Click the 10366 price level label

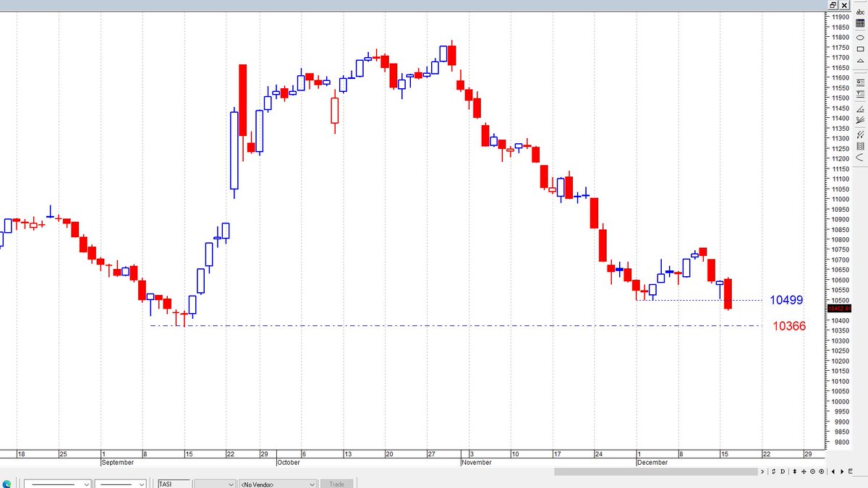click(x=789, y=326)
